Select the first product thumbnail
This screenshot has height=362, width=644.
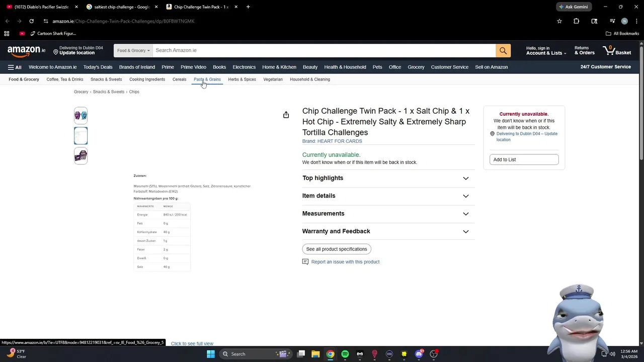click(x=80, y=116)
